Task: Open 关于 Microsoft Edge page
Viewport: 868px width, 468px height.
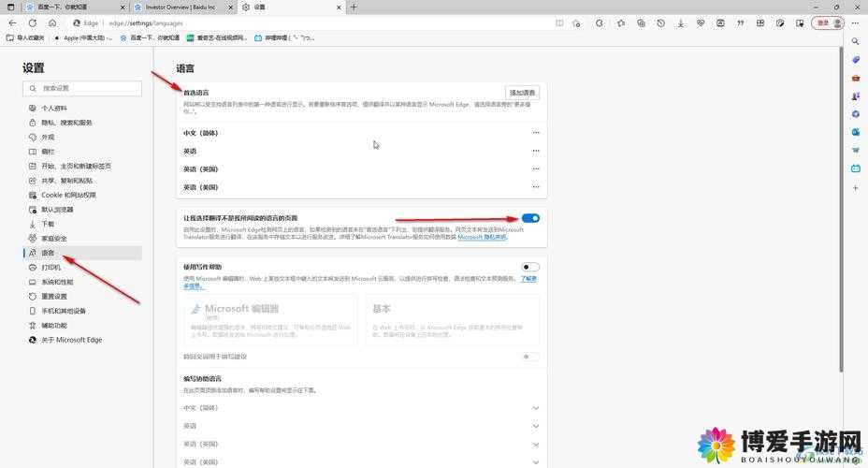Action: 82,340
